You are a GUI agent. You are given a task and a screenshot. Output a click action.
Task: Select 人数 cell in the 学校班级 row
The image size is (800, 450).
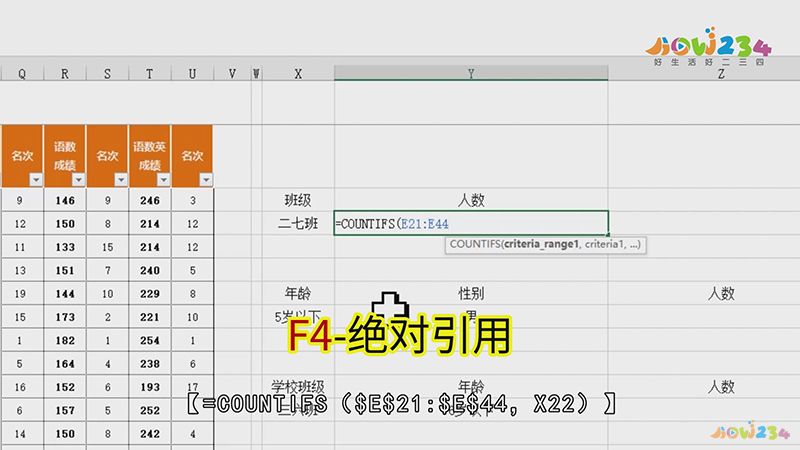point(721,387)
